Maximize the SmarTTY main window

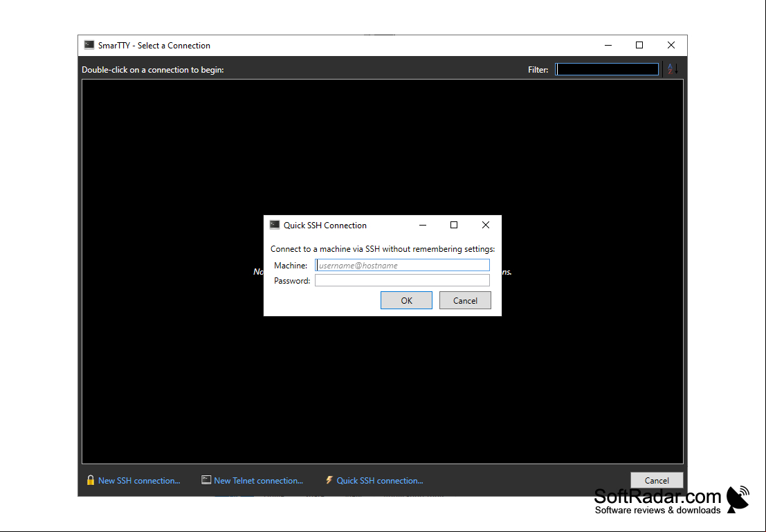tap(639, 45)
